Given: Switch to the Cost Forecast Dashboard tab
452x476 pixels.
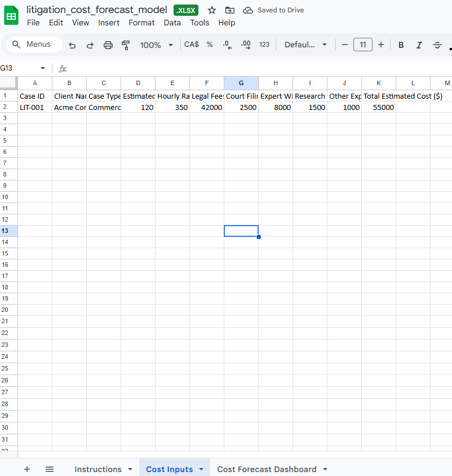Looking at the screenshot, I should point(267,469).
